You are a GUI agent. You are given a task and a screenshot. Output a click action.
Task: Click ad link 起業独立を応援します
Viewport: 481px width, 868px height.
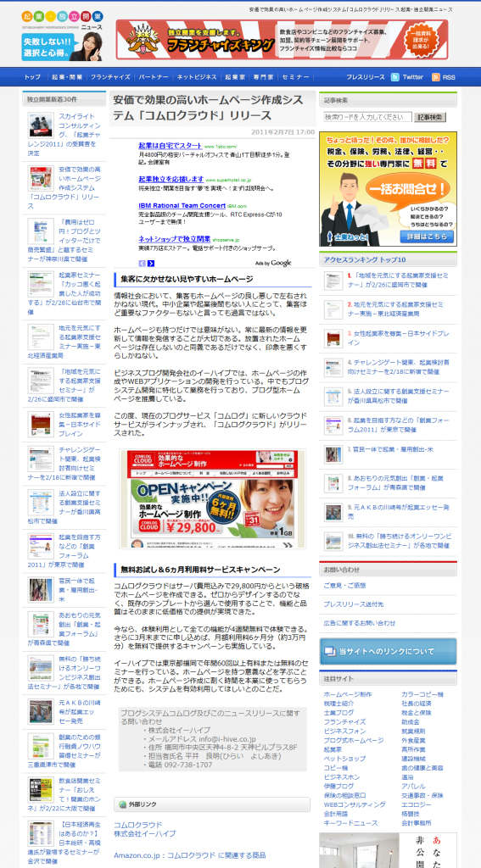coord(171,180)
